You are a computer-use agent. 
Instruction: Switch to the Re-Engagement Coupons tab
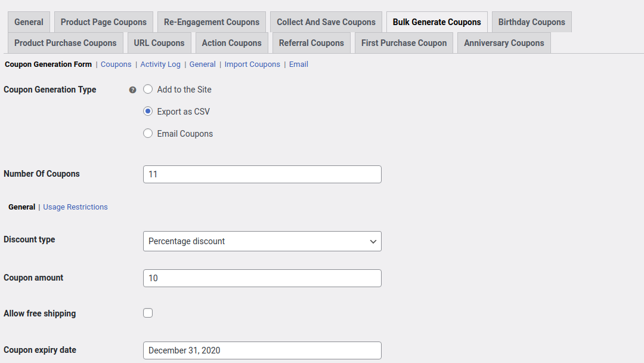(x=211, y=21)
